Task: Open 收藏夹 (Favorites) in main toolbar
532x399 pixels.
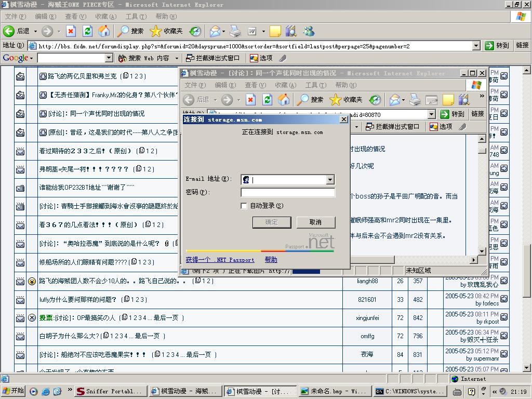Action: coord(166,31)
